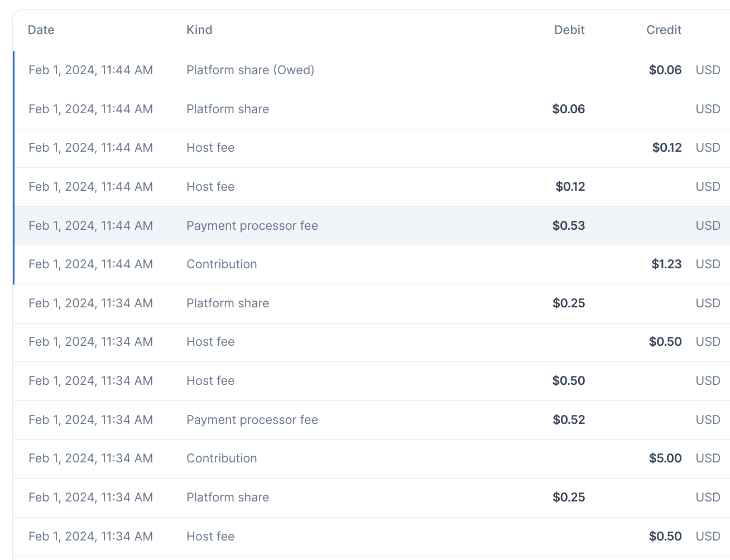This screenshot has width=730, height=560.
Task: Click the $0.50 debit Host fee amount
Action: [568, 381]
